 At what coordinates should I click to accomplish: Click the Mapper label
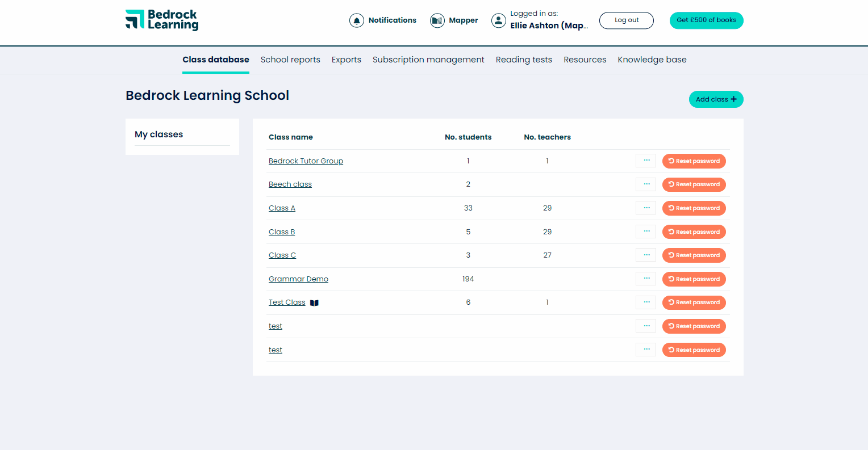464,20
